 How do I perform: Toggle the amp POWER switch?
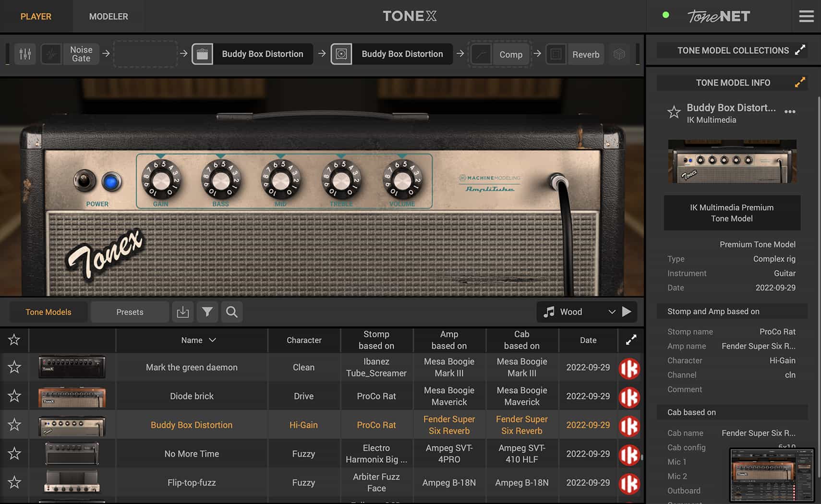coord(85,181)
